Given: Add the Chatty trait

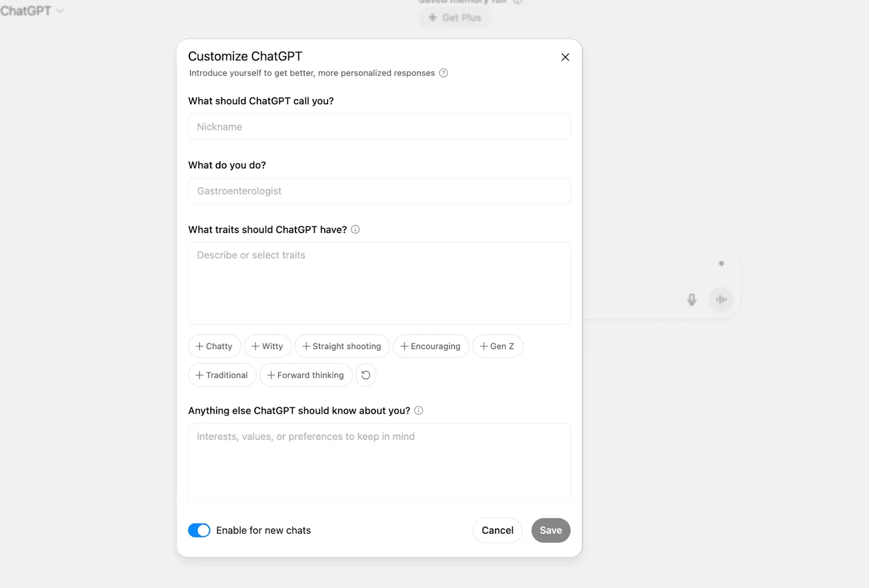Looking at the screenshot, I should point(215,346).
